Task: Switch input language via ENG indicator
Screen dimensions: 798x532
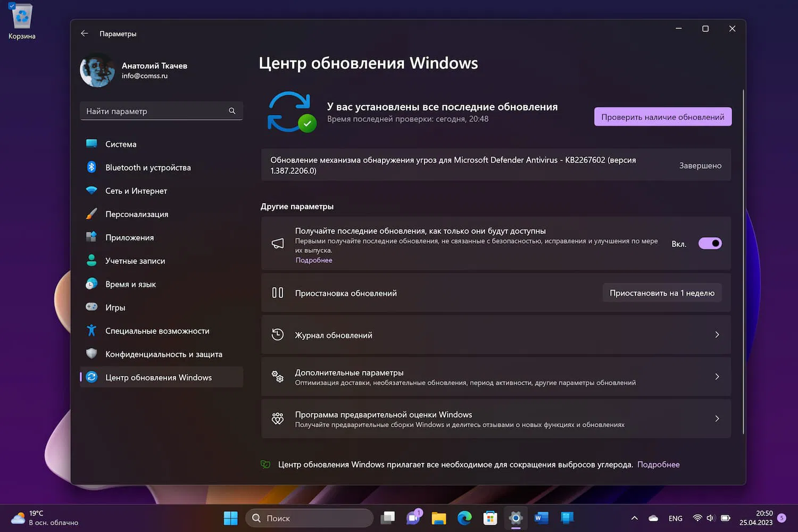Action: tap(676, 518)
